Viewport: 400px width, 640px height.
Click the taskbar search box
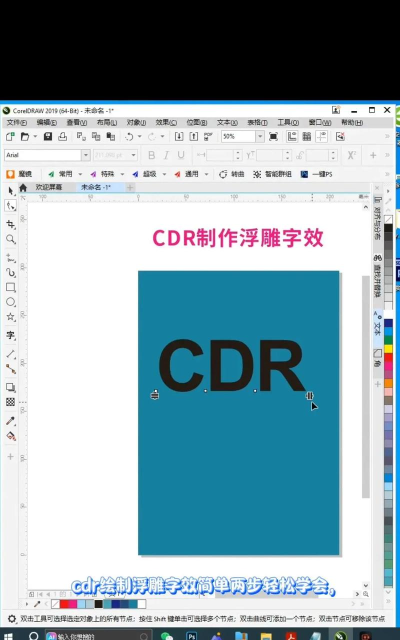pos(97,636)
